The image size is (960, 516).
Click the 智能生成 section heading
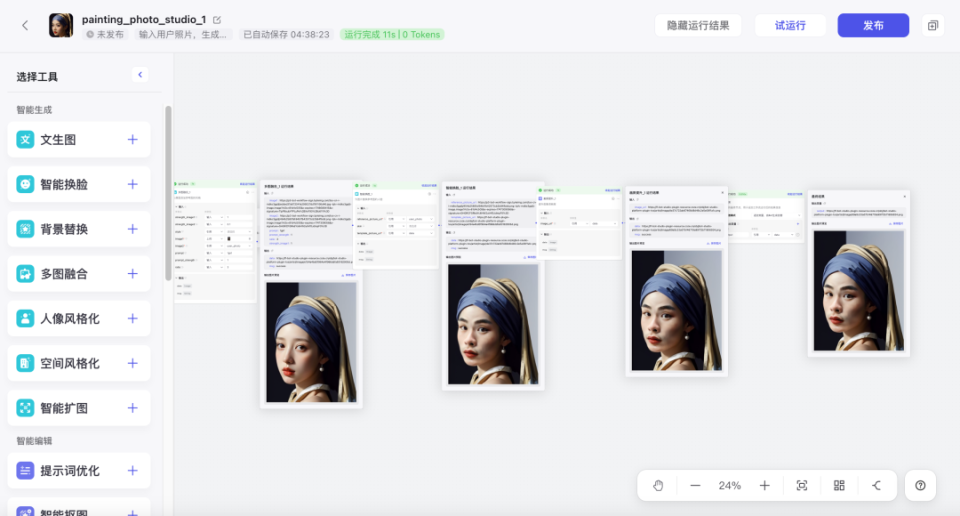tap(34, 110)
